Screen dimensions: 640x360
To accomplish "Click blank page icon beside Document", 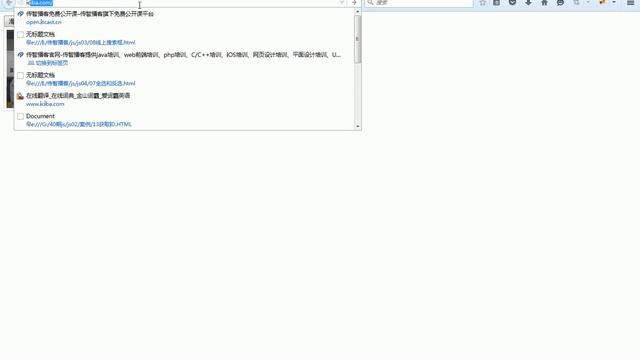I will [20, 116].
